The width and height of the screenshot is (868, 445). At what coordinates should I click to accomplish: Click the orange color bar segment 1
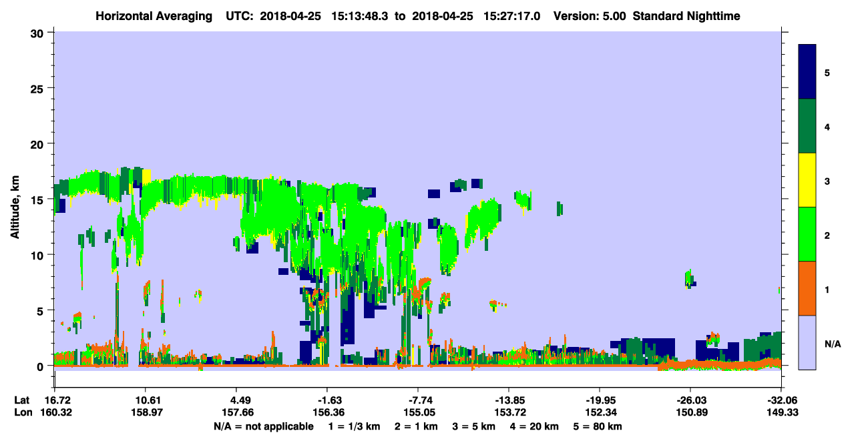pos(807,288)
